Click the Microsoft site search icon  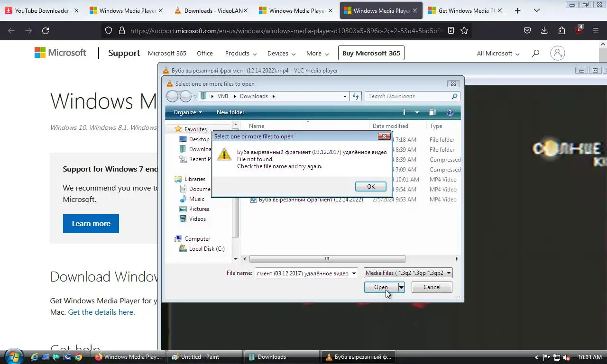[x=535, y=53]
